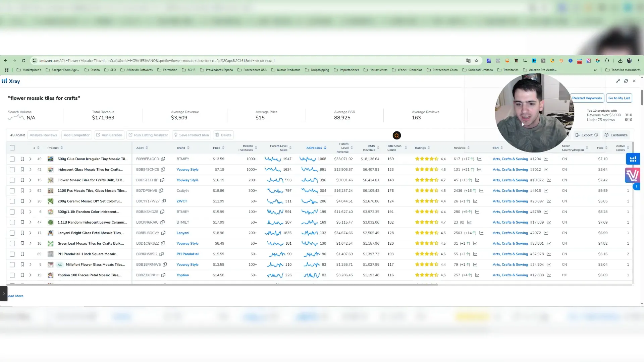Check the box for 1.1LB Random Iridescent Leaves

[x=12, y=223]
